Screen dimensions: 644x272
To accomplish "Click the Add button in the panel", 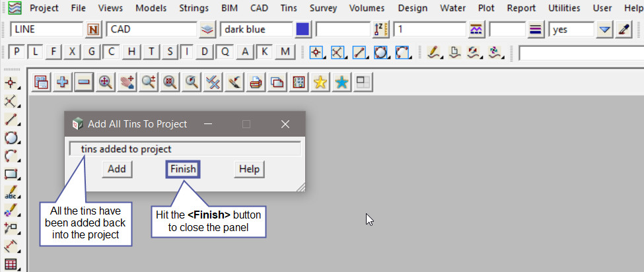I will tap(117, 169).
